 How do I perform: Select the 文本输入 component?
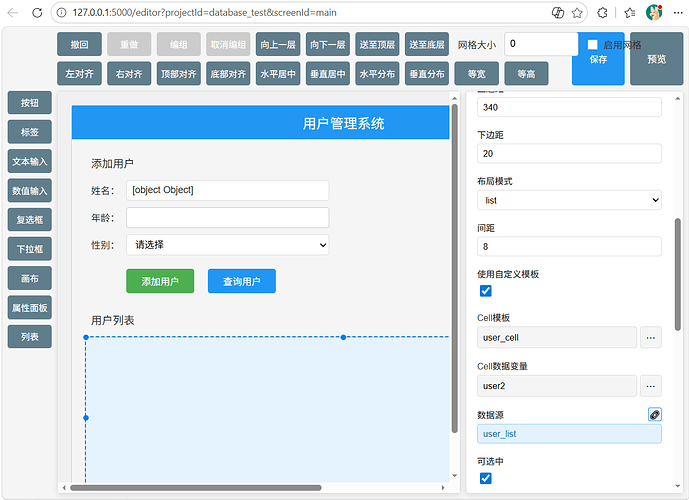click(x=30, y=161)
